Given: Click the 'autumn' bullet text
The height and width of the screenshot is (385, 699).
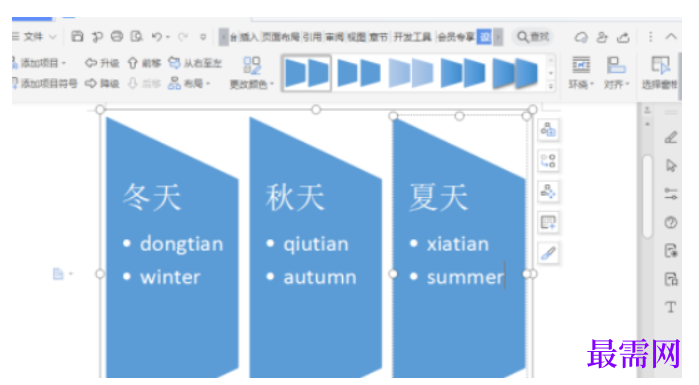Looking at the screenshot, I should click(320, 277).
